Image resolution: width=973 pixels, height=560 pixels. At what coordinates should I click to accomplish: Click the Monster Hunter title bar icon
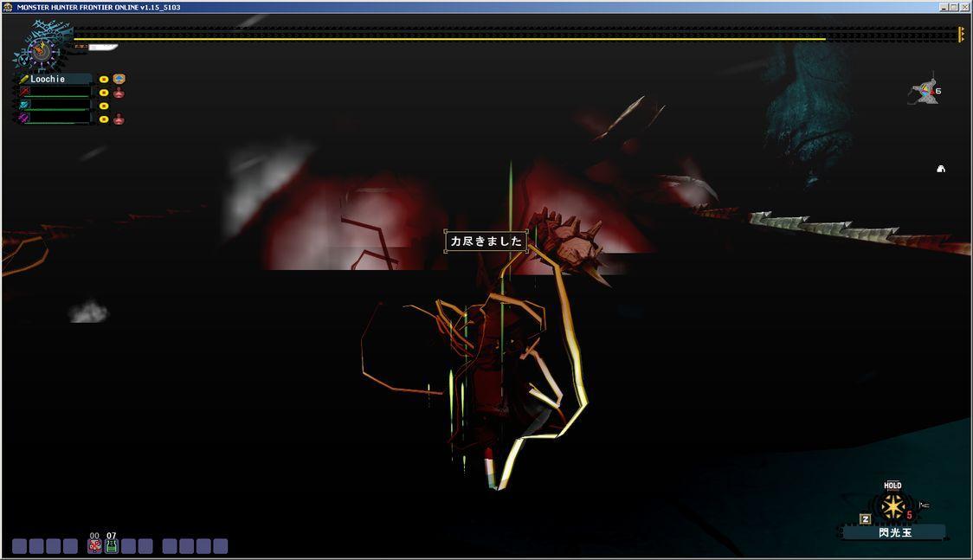(x=8, y=7)
